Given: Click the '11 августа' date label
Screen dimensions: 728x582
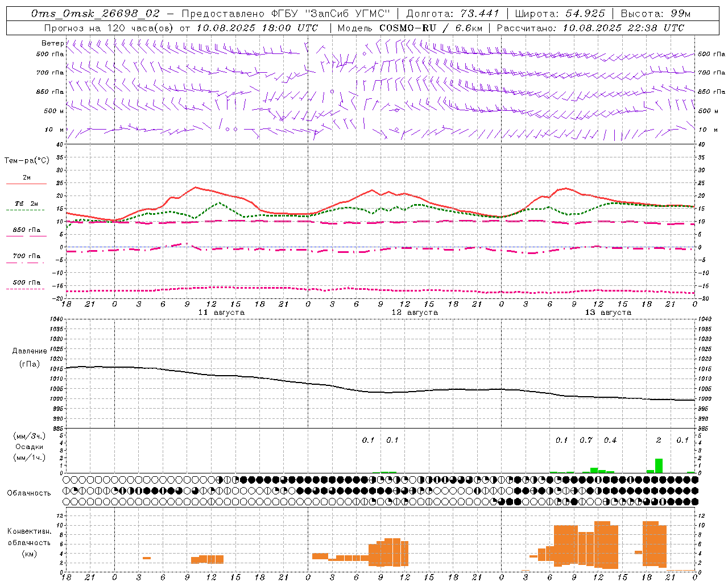Looking at the screenshot, I should 221,312.
